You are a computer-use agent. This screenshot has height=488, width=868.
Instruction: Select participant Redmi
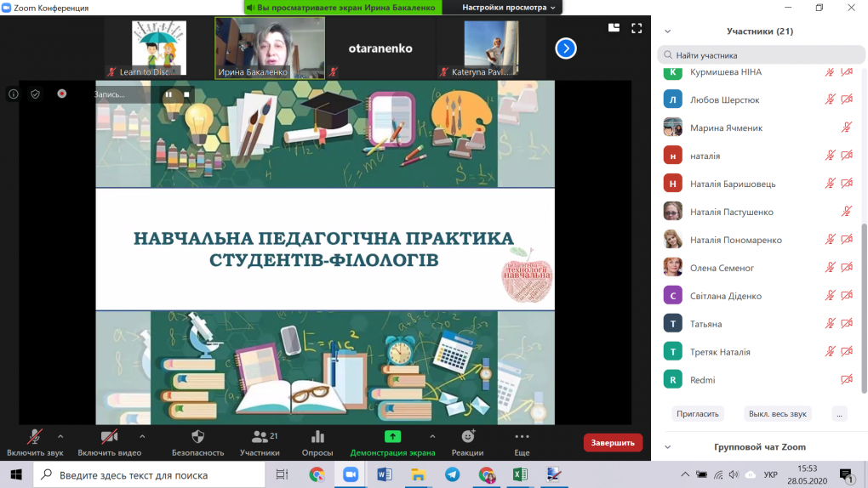tap(759, 380)
